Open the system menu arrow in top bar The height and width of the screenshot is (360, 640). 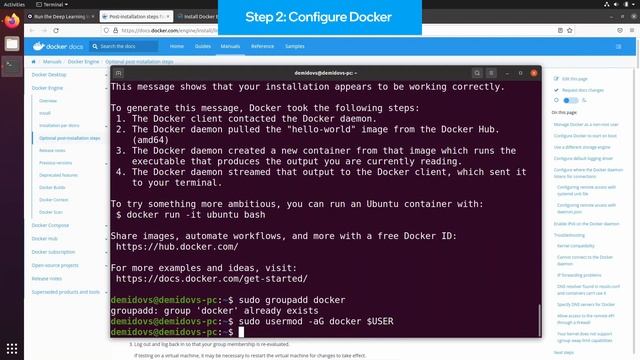pyautogui.click(x=634, y=4)
